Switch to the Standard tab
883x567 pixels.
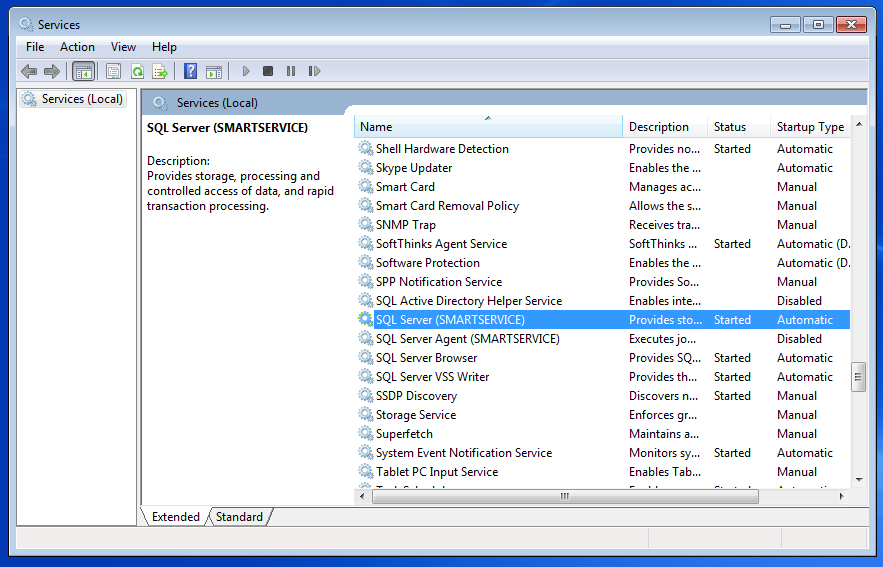point(239,516)
